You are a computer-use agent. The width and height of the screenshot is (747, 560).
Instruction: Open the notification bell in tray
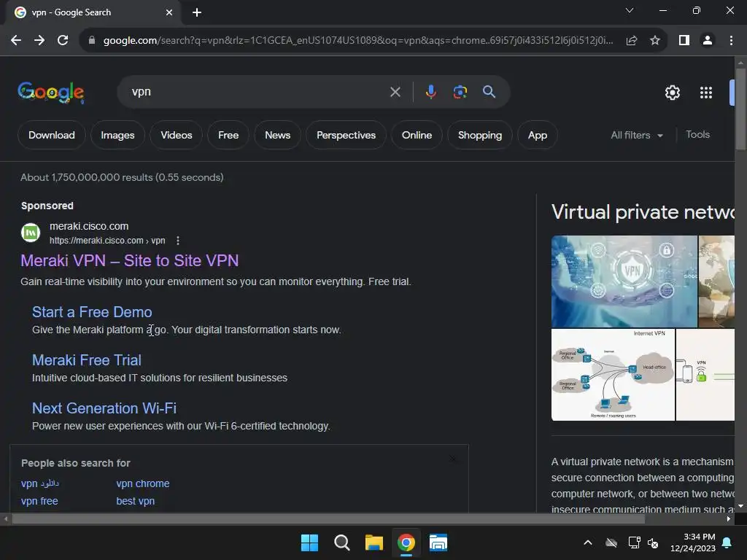(727, 542)
